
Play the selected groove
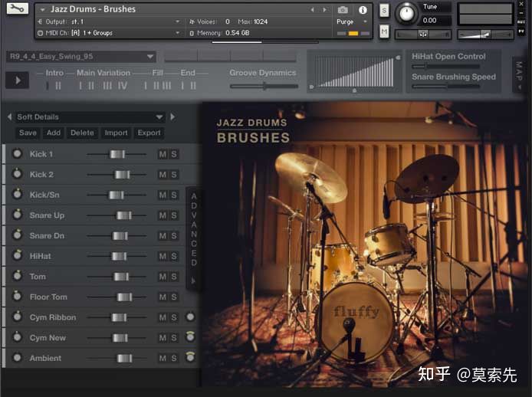pos(18,80)
